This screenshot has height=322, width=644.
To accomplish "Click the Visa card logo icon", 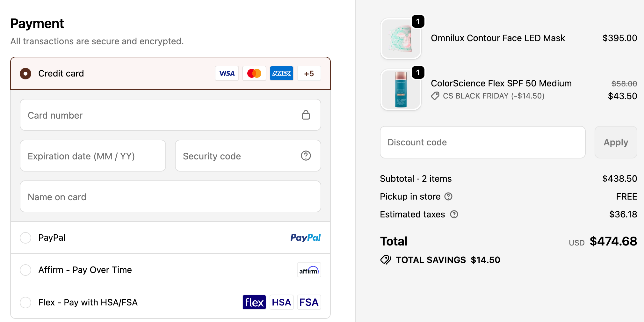I will (227, 73).
